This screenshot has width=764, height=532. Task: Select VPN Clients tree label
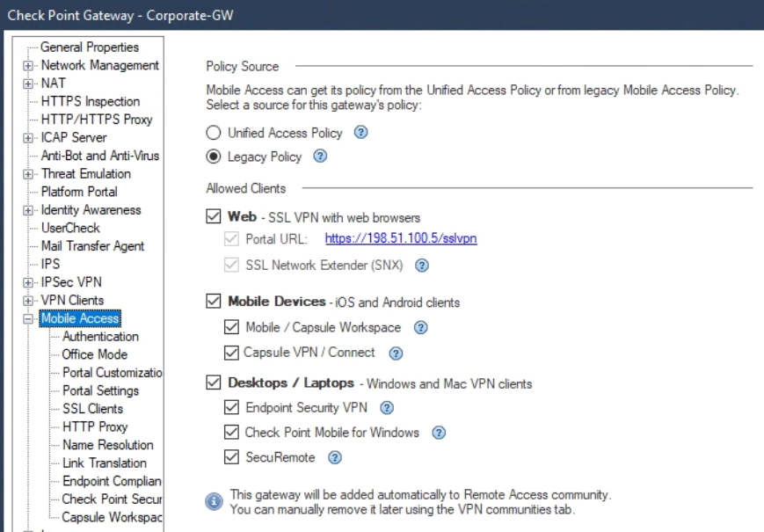coord(72,301)
